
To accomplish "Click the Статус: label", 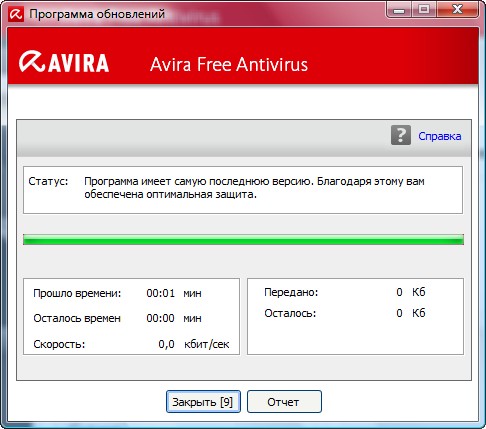I will [48, 181].
